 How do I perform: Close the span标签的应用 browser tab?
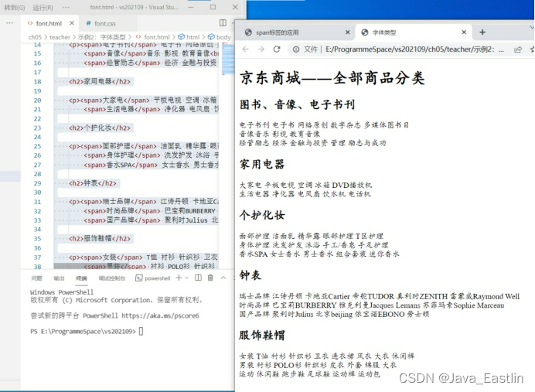coord(347,32)
